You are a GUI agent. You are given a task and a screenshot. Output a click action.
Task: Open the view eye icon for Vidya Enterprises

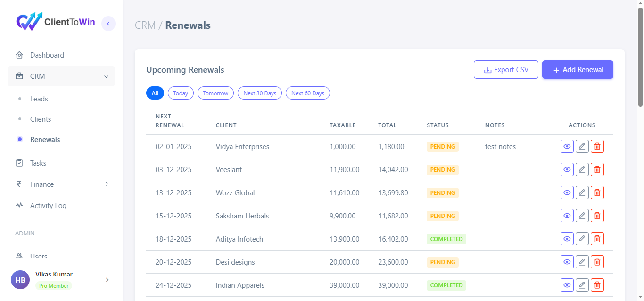pos(567,146)
